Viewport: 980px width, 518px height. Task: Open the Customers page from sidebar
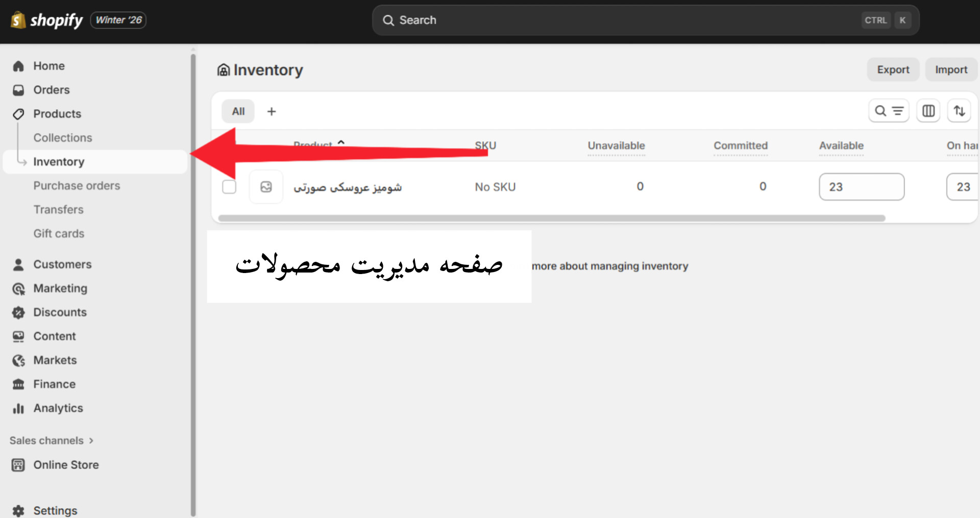click(x=62, y=264)
